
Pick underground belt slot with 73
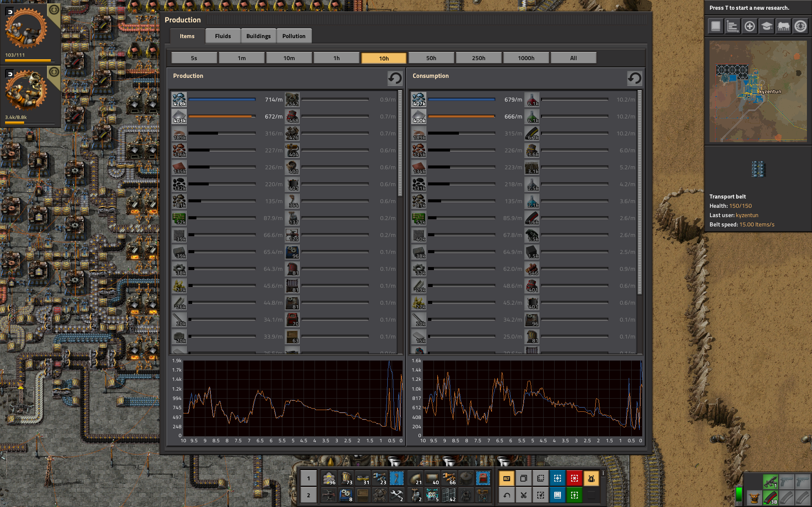346,479
